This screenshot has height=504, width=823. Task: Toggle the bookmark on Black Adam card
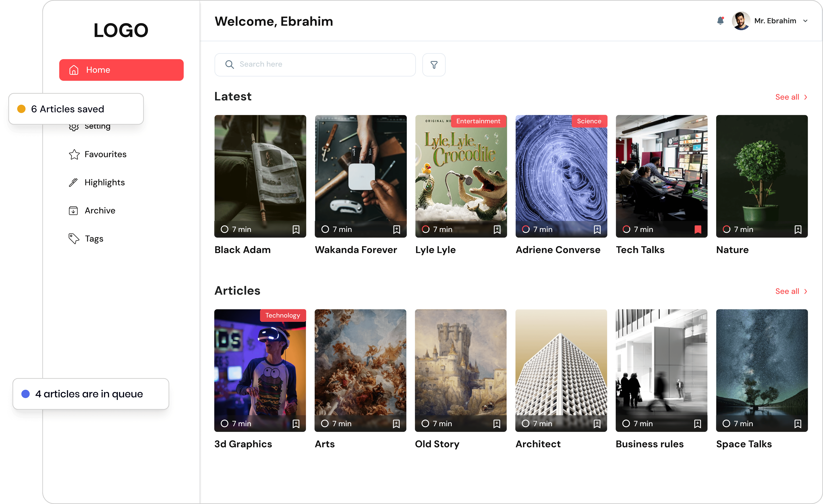tap(296, 229)
